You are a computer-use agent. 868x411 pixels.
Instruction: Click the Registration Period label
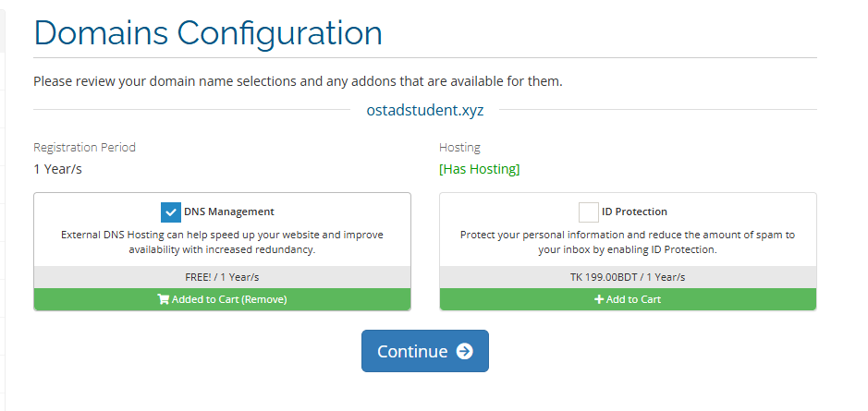84,147
